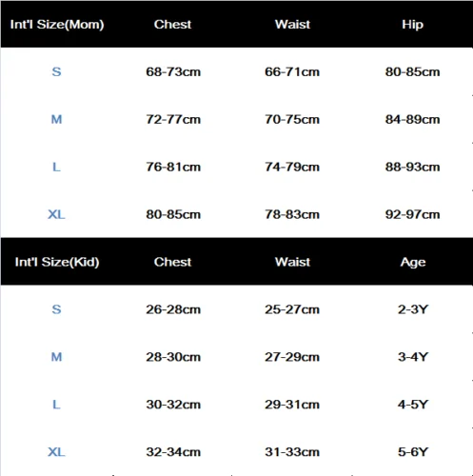Click the 70-75cm waist value

pyautogui.click(x=292, y=119)
